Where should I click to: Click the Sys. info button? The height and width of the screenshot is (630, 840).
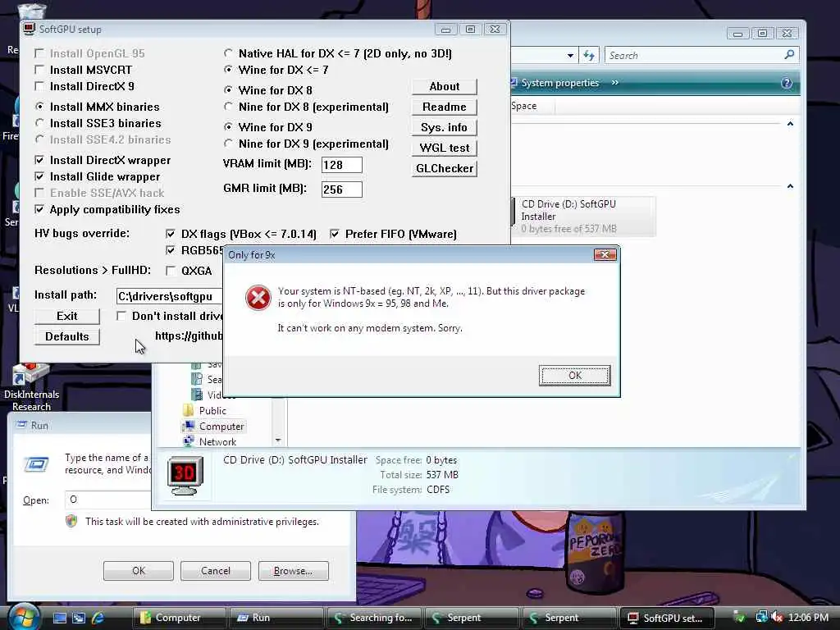pyautogui.click(x=444, y=127)
